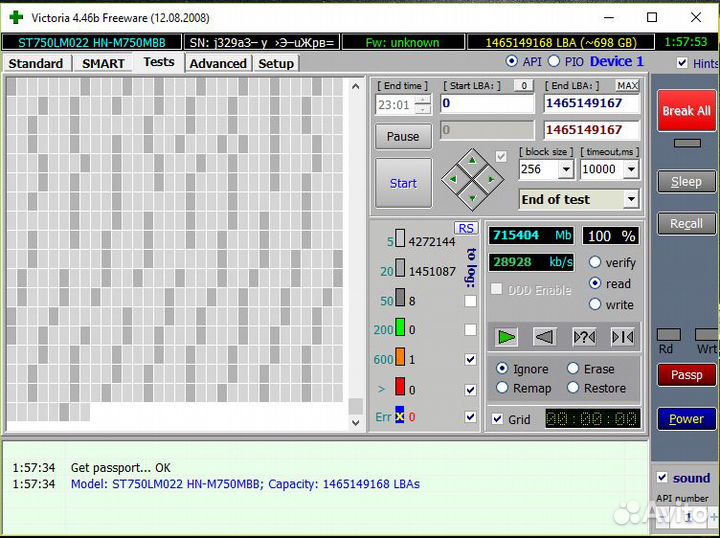
Task: Click the Start button
Action: [x=403, y=183]
